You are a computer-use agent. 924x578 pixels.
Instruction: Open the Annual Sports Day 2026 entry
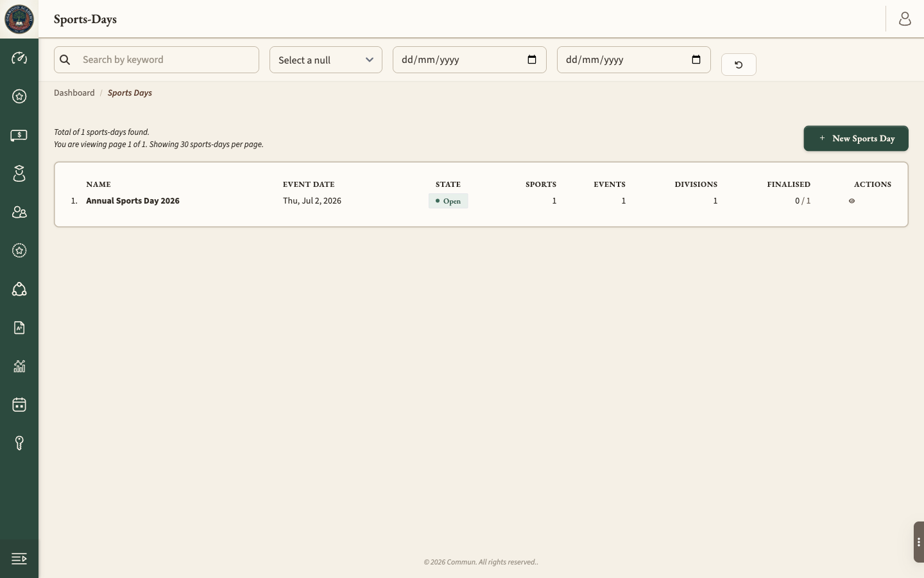pos(133,201)
